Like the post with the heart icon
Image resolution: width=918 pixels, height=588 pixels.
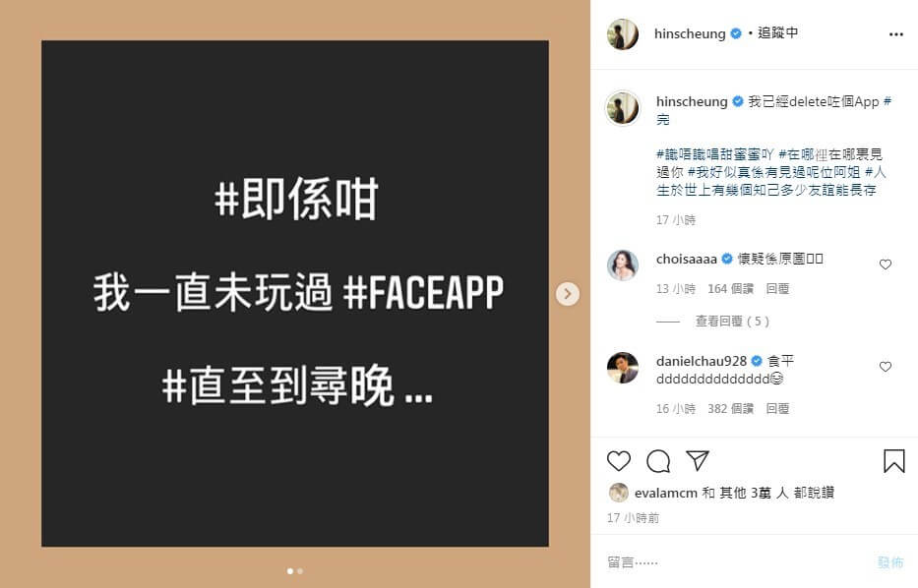(618, 461)
